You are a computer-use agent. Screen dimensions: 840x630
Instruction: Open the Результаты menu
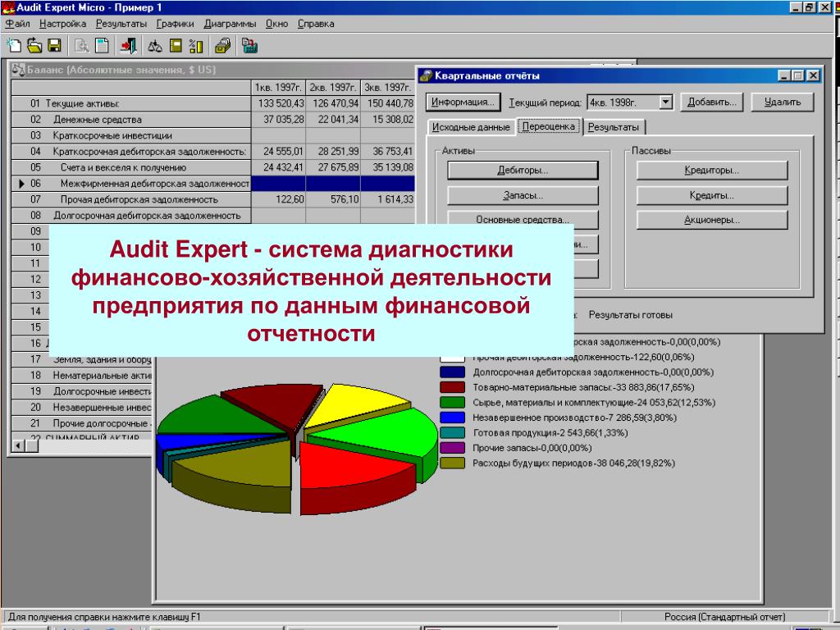click(121, 24)
